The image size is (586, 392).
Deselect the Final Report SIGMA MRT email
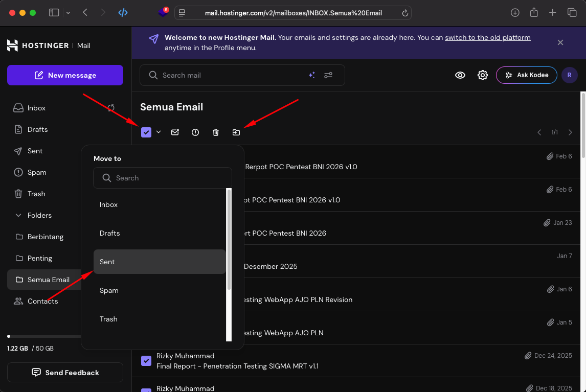[146, 361]
